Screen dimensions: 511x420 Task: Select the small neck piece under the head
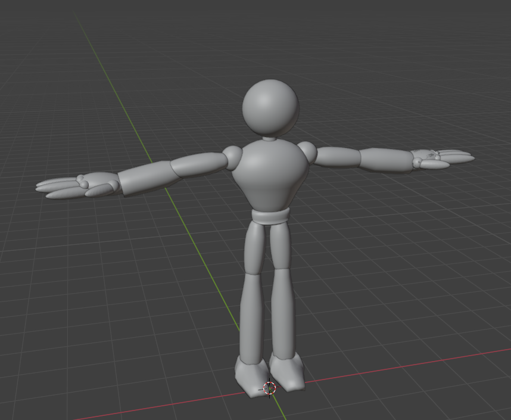tap(269, 139)
